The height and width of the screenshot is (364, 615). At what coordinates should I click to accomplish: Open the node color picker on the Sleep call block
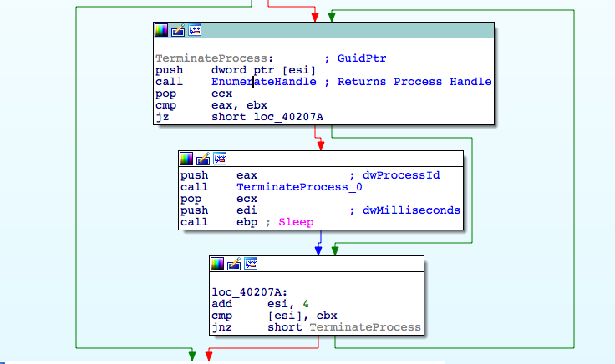click(187, 159)
